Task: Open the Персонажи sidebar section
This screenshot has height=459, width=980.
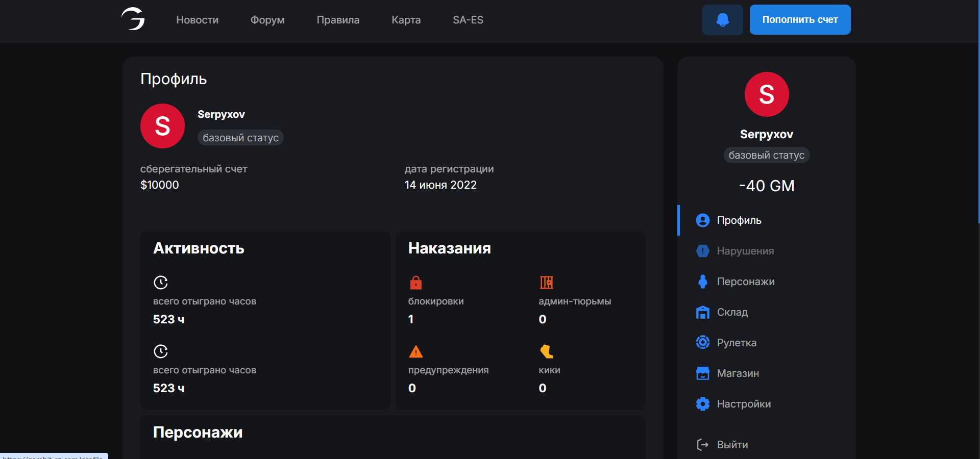Action: point(745,282)
